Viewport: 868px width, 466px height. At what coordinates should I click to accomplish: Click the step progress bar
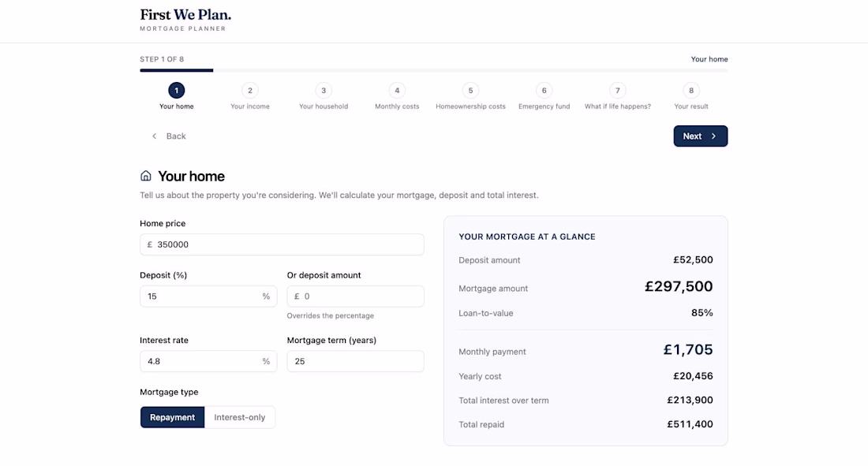click(433, 70)
